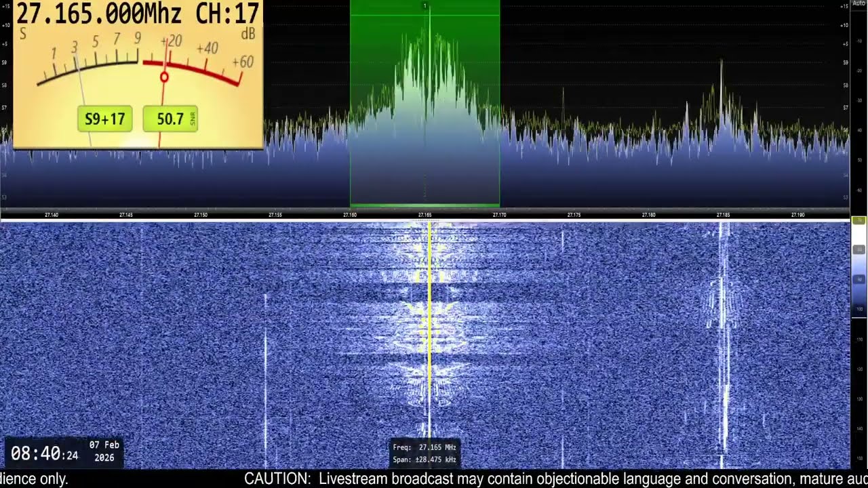Viewport: 868px width, 488px height.
Task: Click the 08:40:24 clock display
Action: pos(44,453)
